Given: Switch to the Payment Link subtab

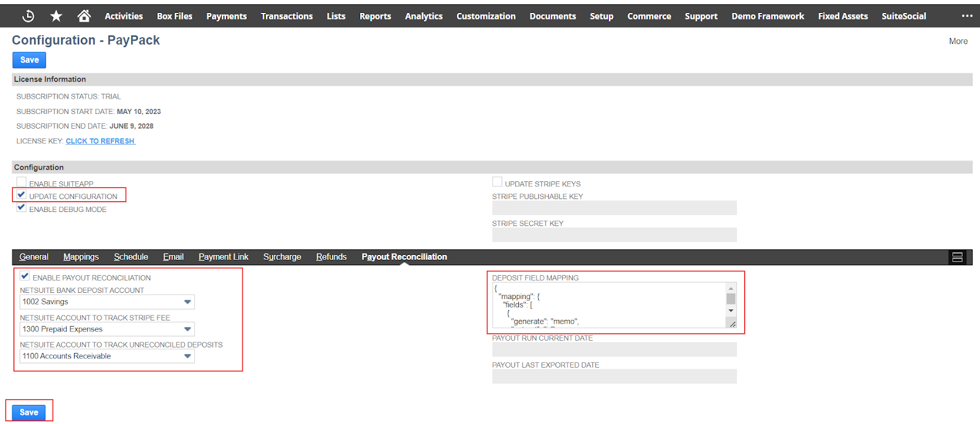Looking at the screenshot, I should pos(224,257).
